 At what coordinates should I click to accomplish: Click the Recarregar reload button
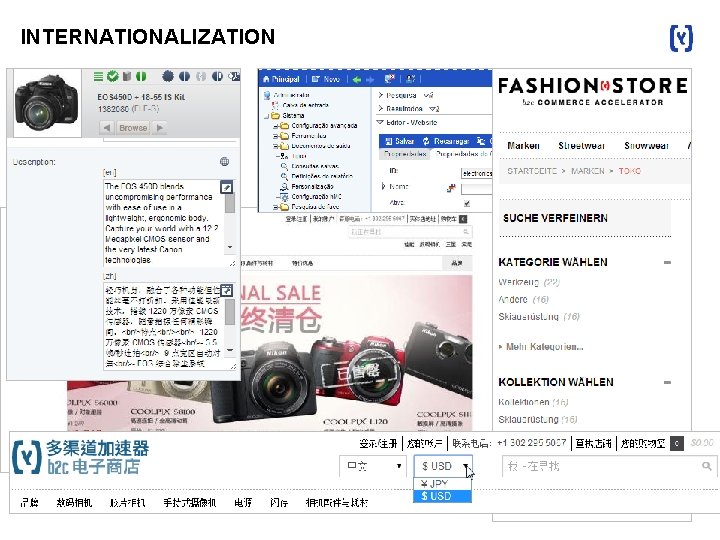446,141
